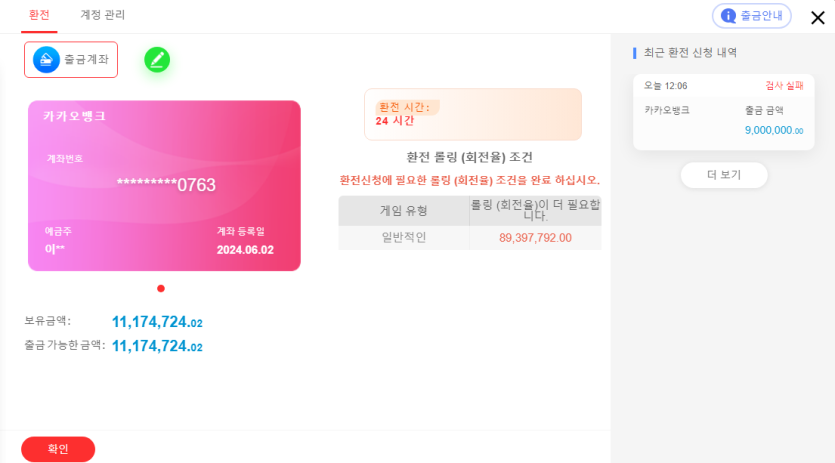Click the 게임 유형 table header
Image resolution: width=835 pixels, height=463 pixels.
(404, 210)
